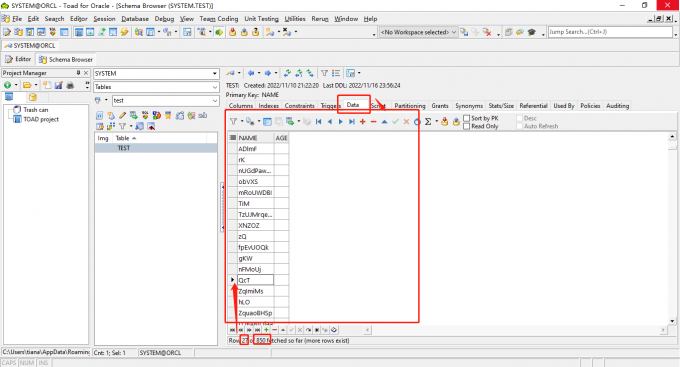Open the dropdown arrow beside blue back arrow
The height and width of the screenshot is (367, 680).
[259, 73]
